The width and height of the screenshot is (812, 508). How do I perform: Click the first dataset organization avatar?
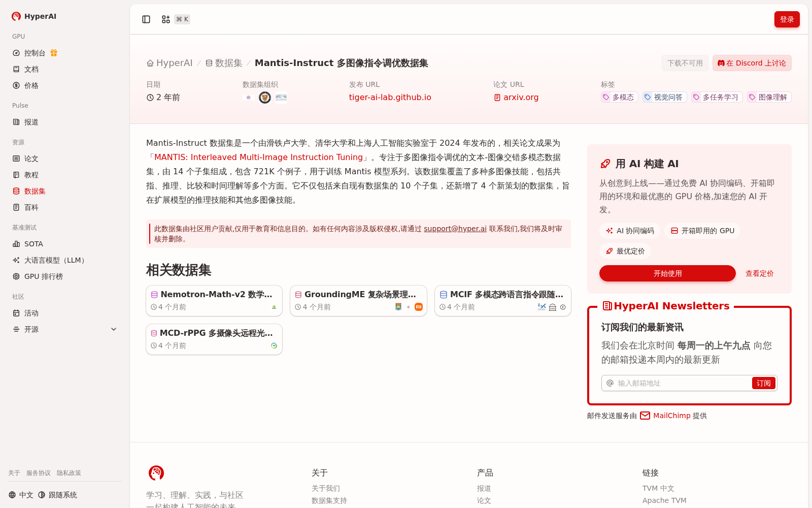click(248, 98)
